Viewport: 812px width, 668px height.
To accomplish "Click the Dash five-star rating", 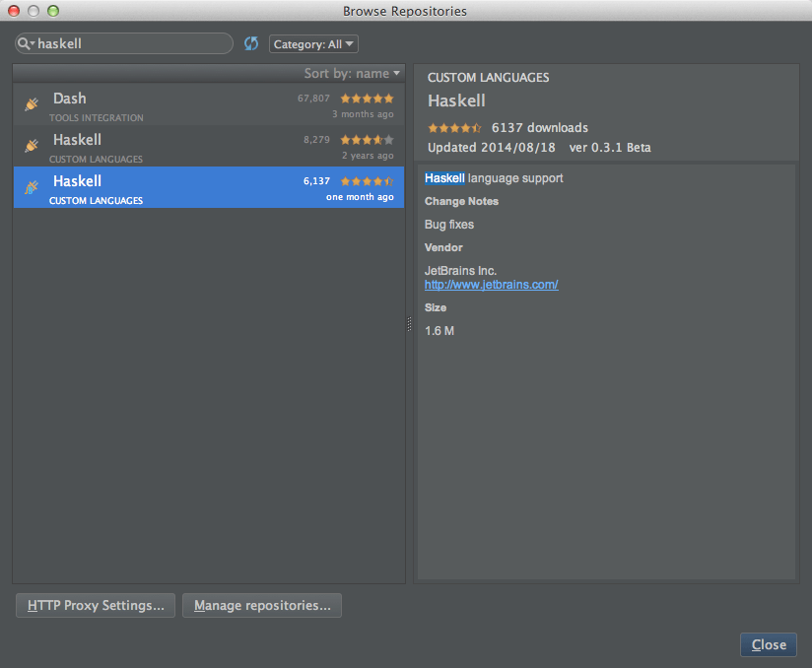I will pos(367,99).
